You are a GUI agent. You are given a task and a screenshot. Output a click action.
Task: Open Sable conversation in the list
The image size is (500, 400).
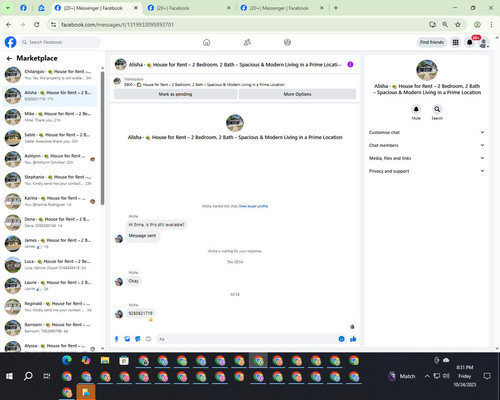pos(50,138)
